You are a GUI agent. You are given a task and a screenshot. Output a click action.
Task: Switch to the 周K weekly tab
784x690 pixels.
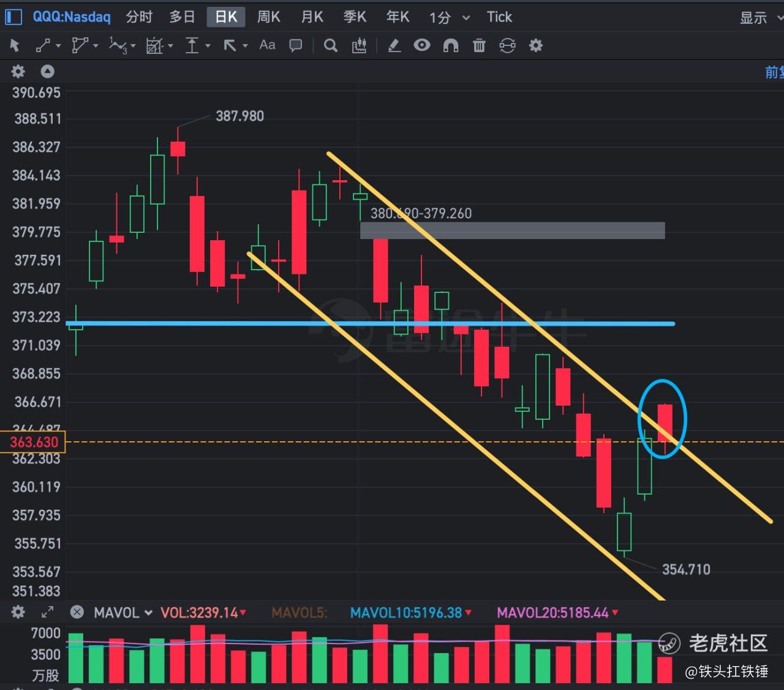[269, 17]
